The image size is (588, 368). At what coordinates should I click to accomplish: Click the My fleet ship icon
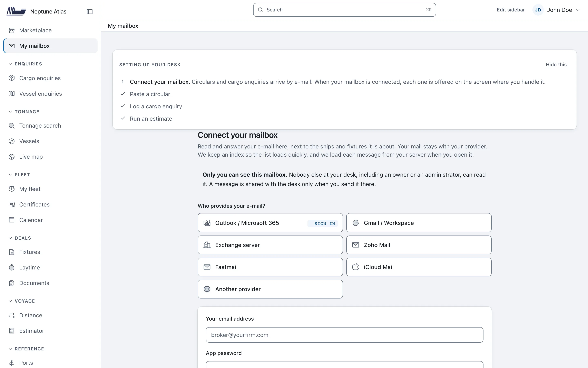click(x=12, y=189)
